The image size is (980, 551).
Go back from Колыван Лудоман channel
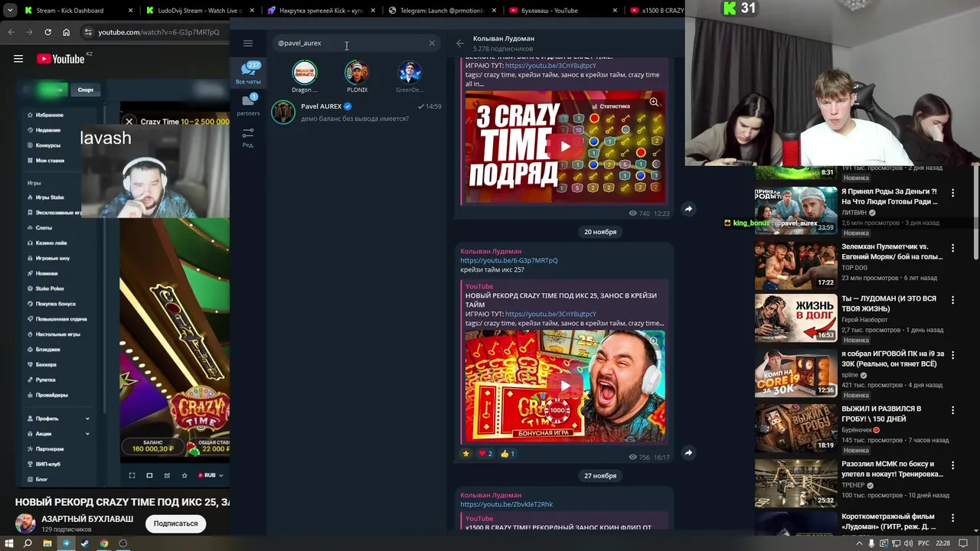[x=459, y=43]
